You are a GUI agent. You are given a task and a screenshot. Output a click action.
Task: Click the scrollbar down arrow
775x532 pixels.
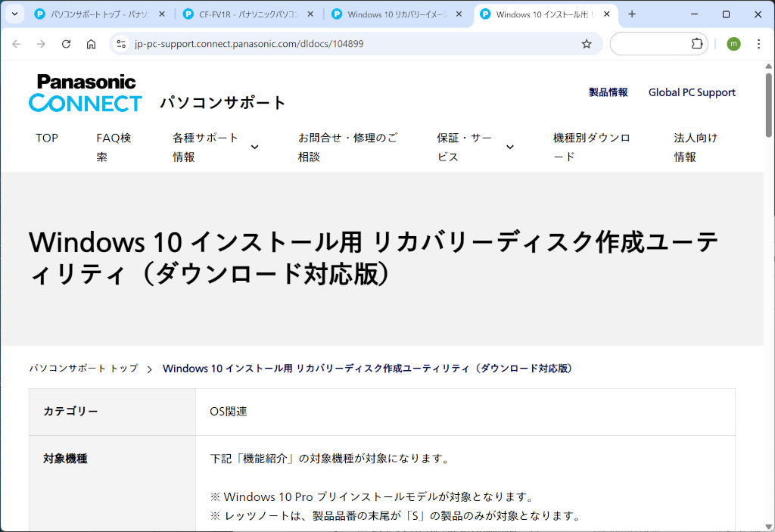[769, 527]
